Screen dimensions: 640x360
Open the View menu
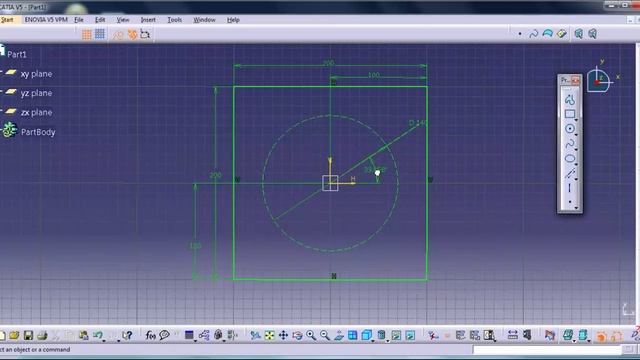(123, 20)
